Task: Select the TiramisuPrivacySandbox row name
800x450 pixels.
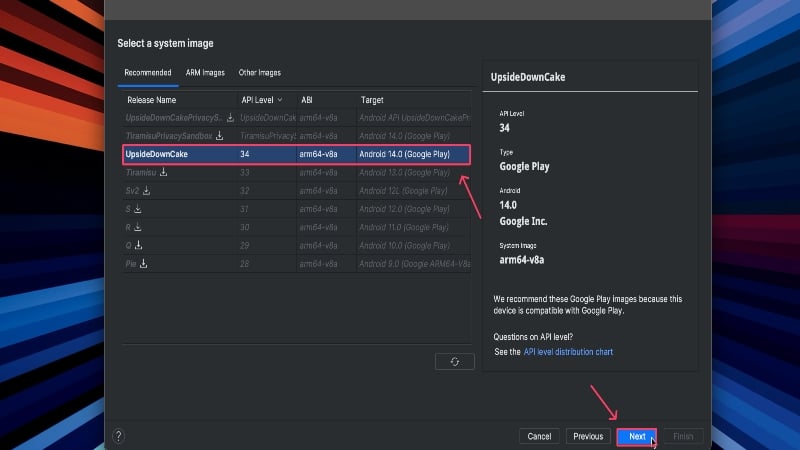Action: pos(169,136)
